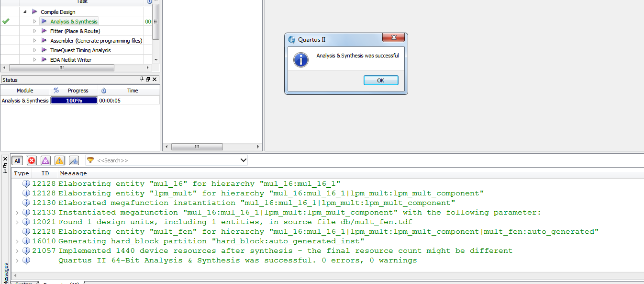Select message 12130 Elaborated megafunction instantiation
Screen dimensions: 644x284
tap(257, 203)
